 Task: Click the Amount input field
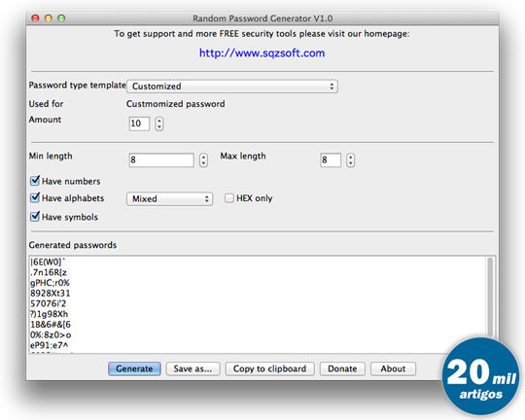[139, 123]
